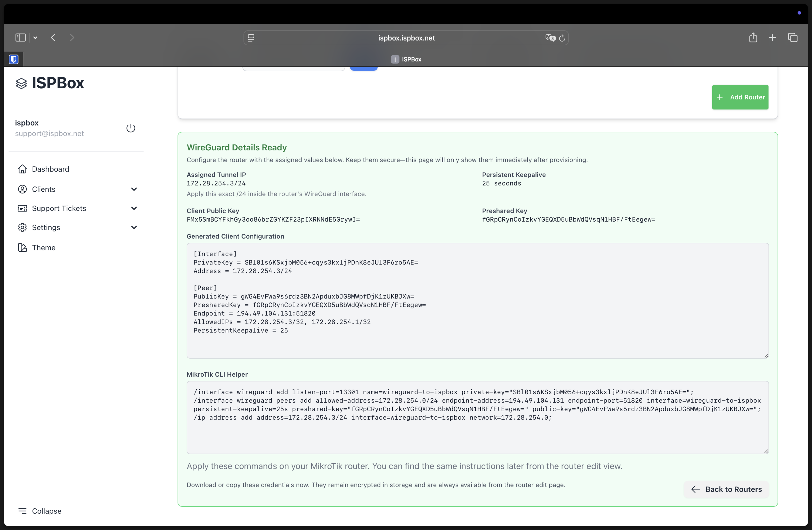The image size is (812, 530).
Task: Expand the Settings section chevron
Action: 134,227
